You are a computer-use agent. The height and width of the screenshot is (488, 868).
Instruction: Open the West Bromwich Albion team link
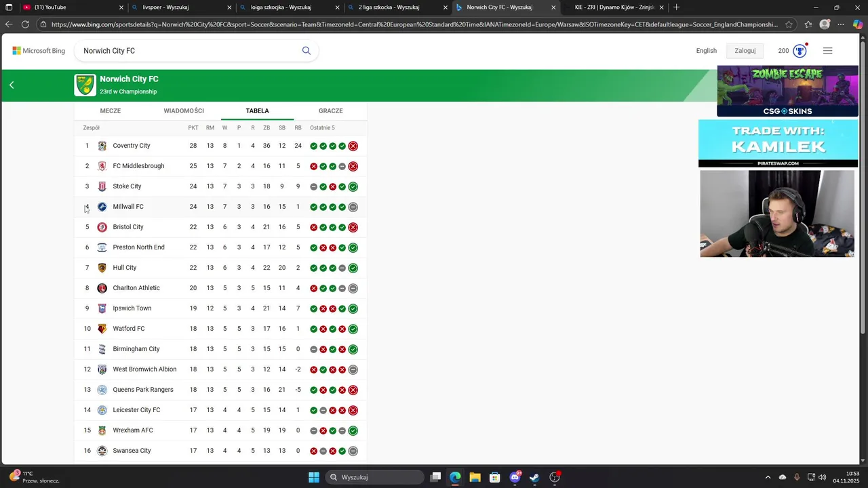point(144,369)
